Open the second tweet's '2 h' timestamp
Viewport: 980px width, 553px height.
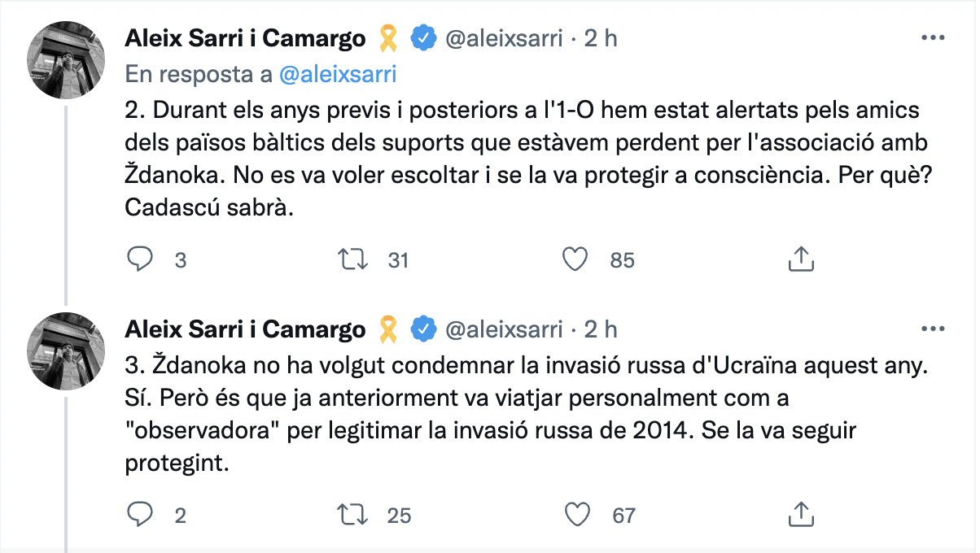[601, 329]
